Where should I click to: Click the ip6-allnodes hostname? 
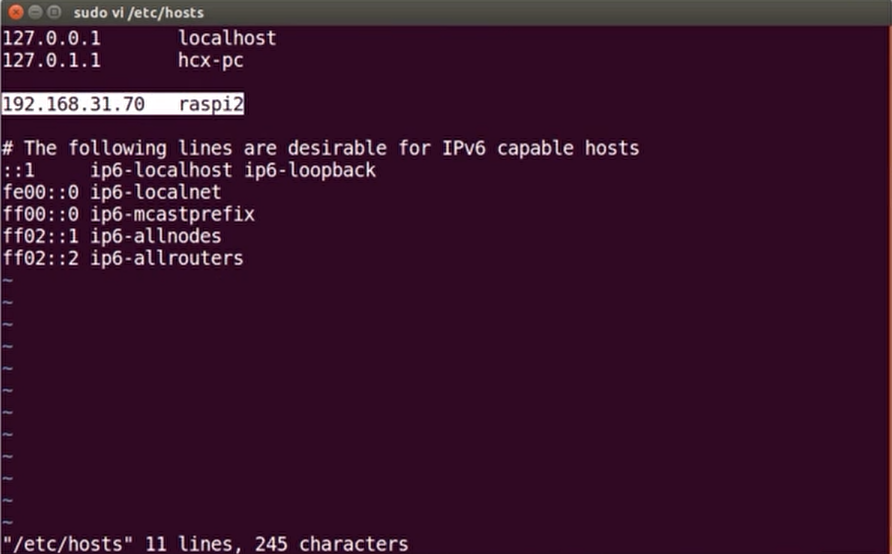point(155,236)
